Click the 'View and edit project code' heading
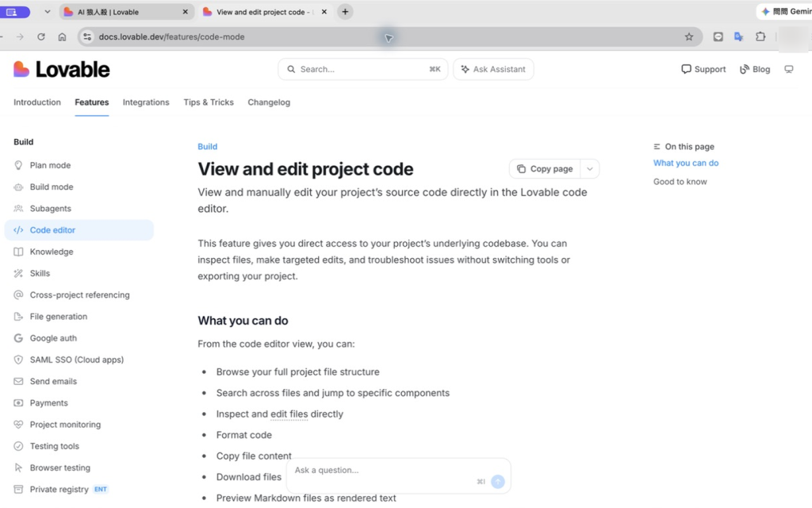Viewport: 812px width, 508px height. [x=305, y=169]
